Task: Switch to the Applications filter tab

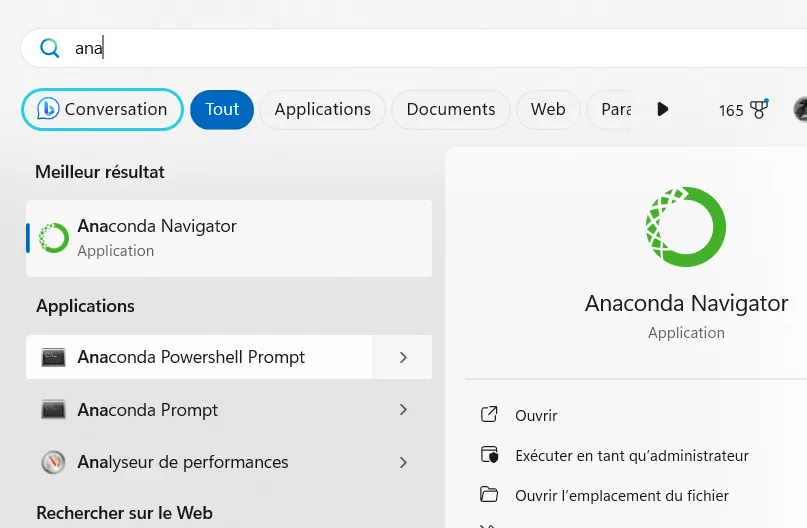Action: (x=322, y=110)
